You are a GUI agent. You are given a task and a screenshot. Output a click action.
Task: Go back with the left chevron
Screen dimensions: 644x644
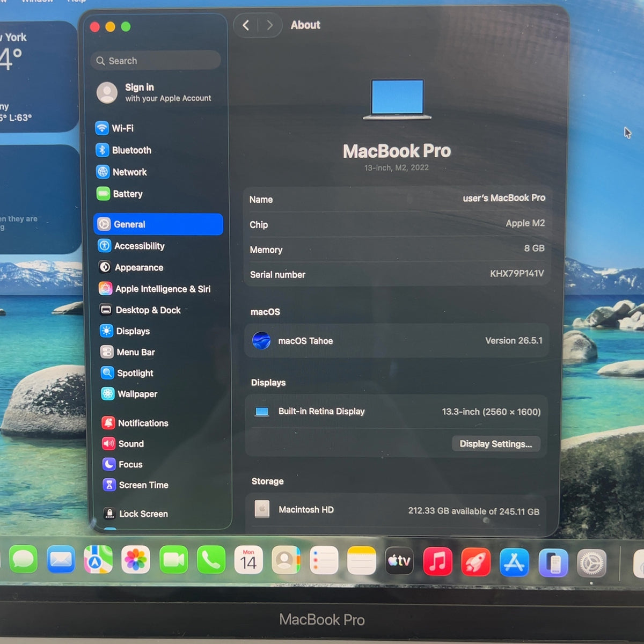click(x=246, y=25)
